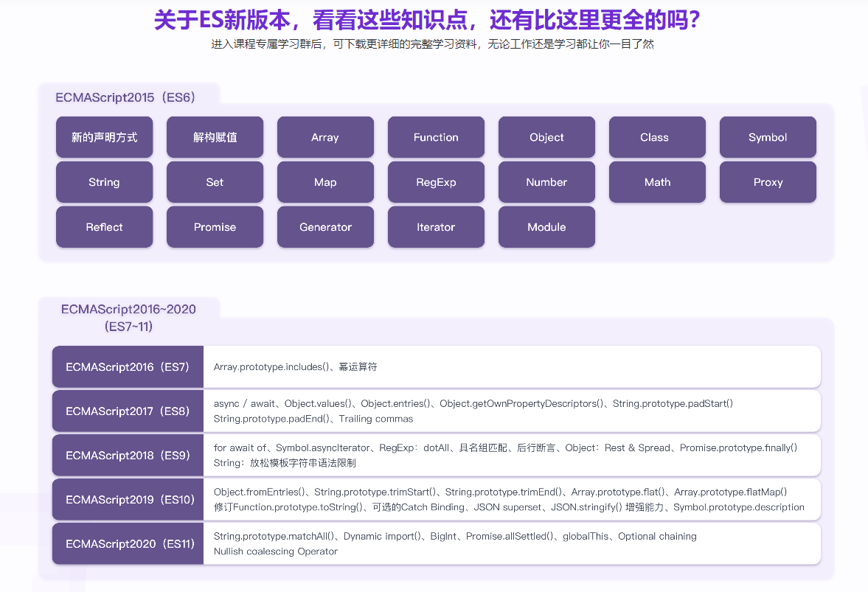Select the 解构赋值 topic button
The width and height of the screenshot is (868, 592).
[x=215, y=137]
